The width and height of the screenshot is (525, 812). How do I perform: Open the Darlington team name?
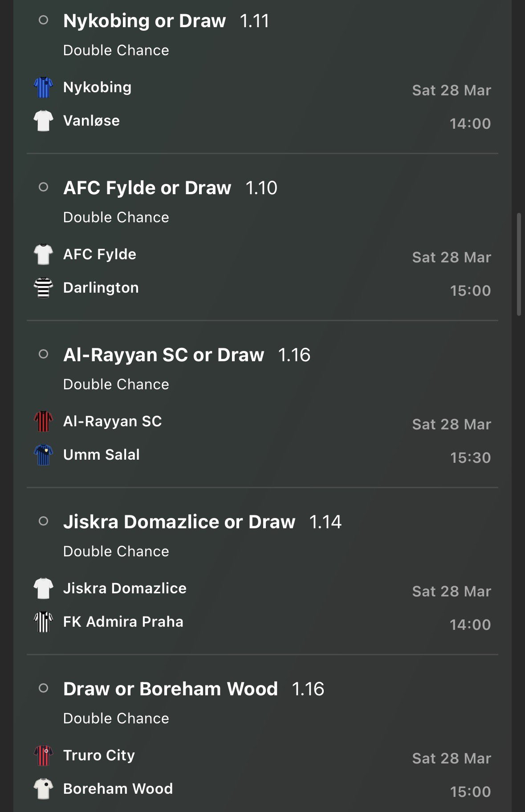click(101, 288)
